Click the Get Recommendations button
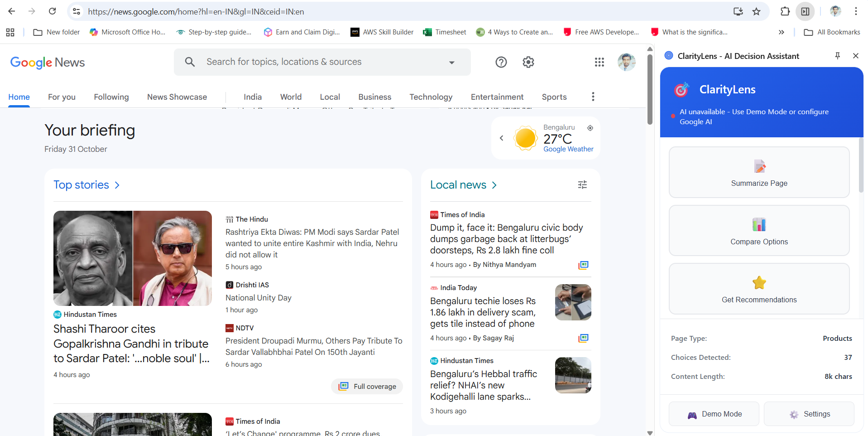 (759, 289)
